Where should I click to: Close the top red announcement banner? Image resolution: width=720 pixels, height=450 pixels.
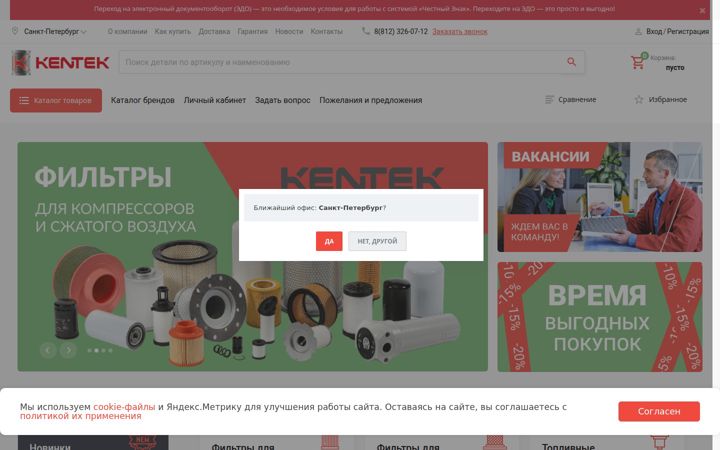[x=702, y=11]
